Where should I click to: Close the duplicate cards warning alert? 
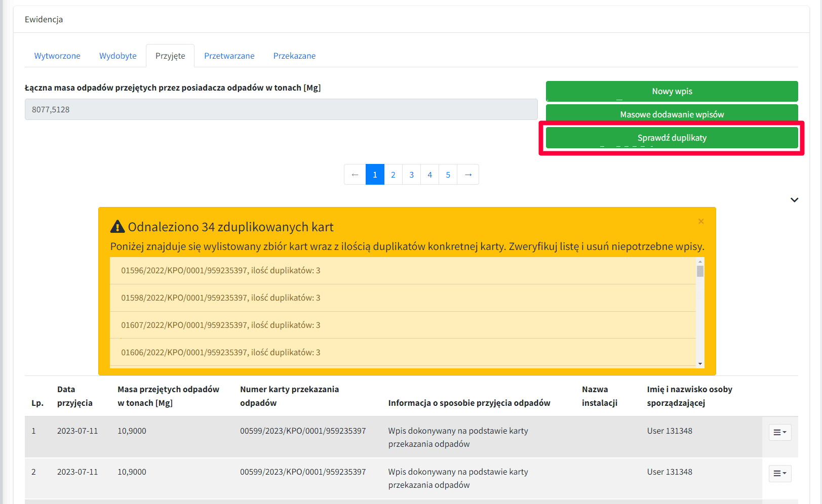click(701, 221)
